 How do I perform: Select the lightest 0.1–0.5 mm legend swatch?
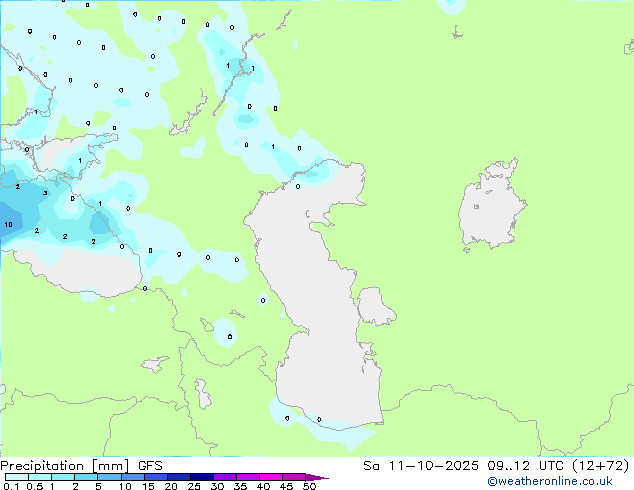17,477
